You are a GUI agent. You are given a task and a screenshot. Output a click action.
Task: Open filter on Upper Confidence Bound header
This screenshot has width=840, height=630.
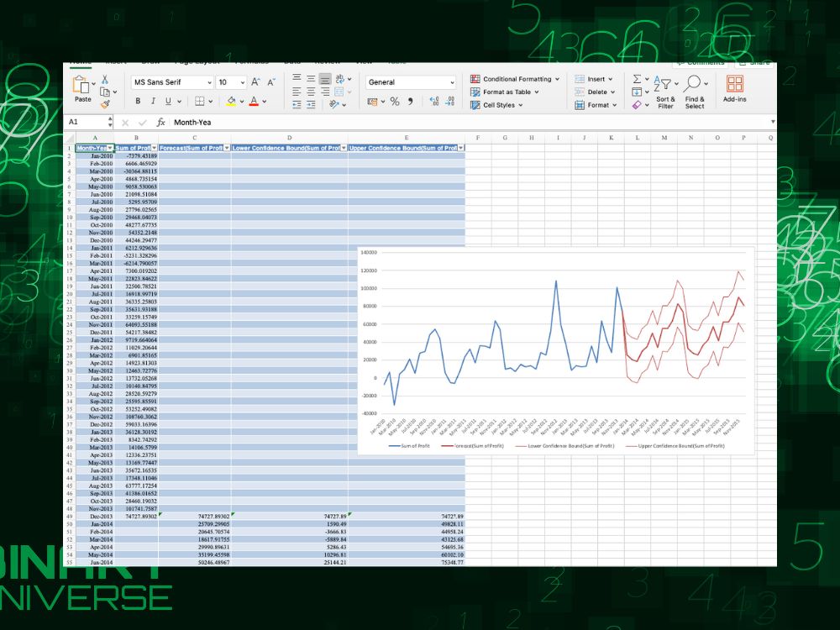(x=460, y=148)
